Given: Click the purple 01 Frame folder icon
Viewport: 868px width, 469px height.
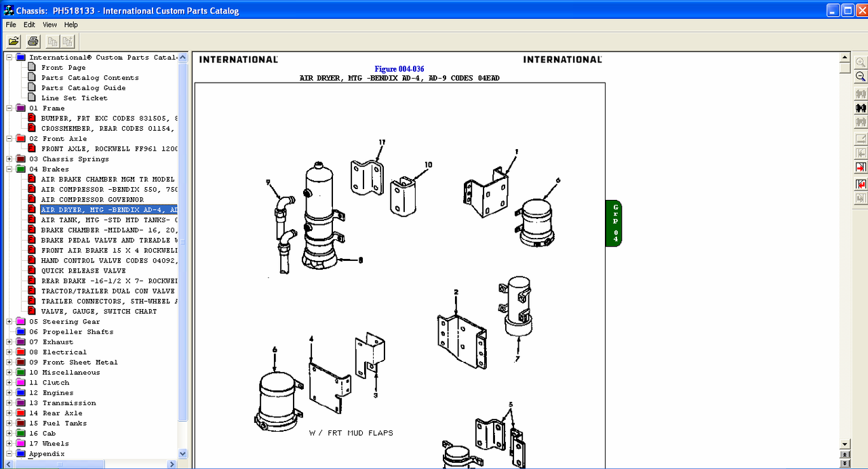Looking at the screenshot, I should tap(20, 108).
